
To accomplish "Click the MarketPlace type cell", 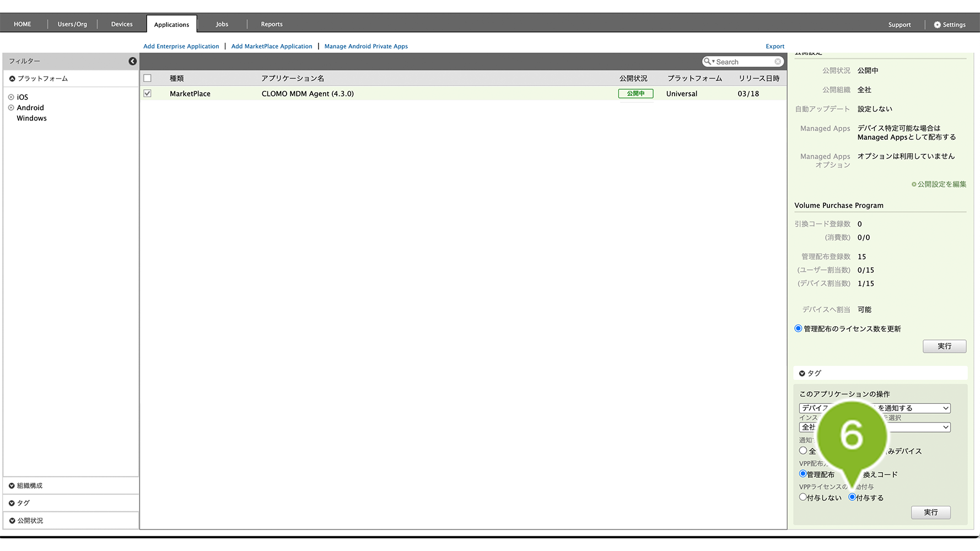I will coord(190,94).
